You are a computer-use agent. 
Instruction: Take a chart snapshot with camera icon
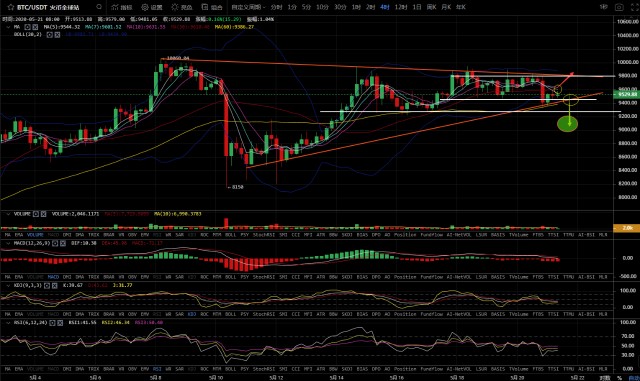pyautogui.click(x=619, y=7)
